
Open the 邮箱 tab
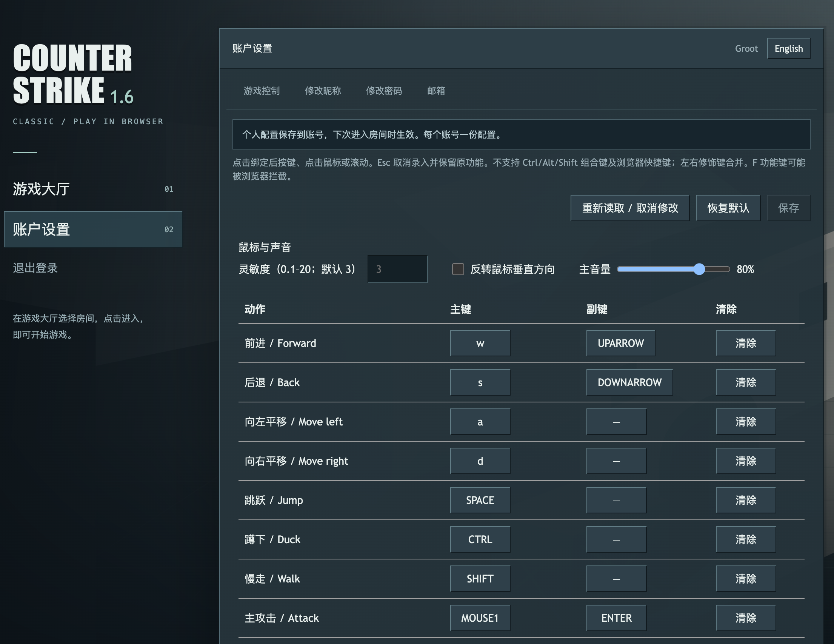click(x=436, y=91)
